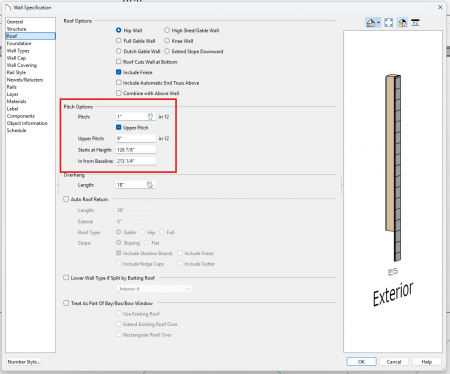Image resolution: width=450 pixels, height=374 pixels.
Task: Toggle the color preview icon
Action: coord(402,23)
